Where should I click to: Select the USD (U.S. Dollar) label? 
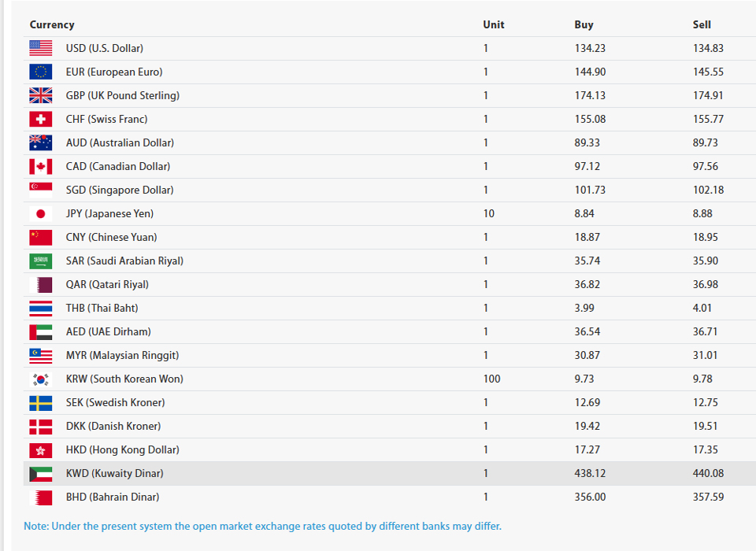[x=105, y=48]
